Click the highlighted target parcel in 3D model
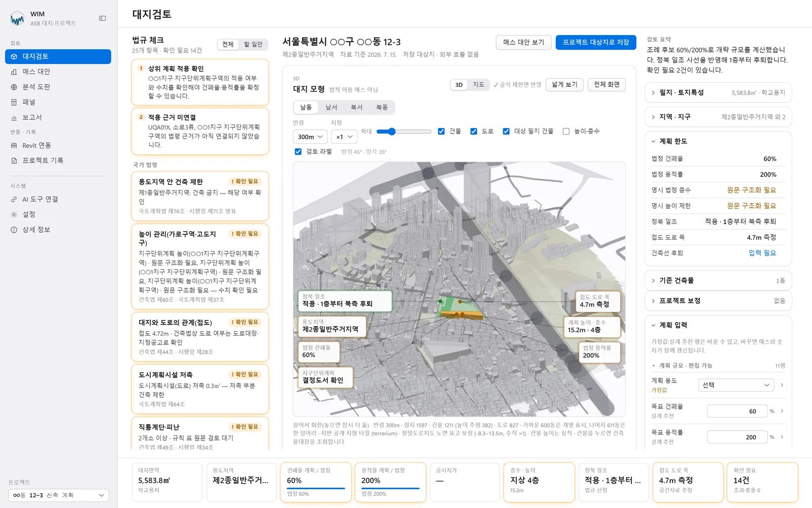812x508 pixels. point(460,308)
